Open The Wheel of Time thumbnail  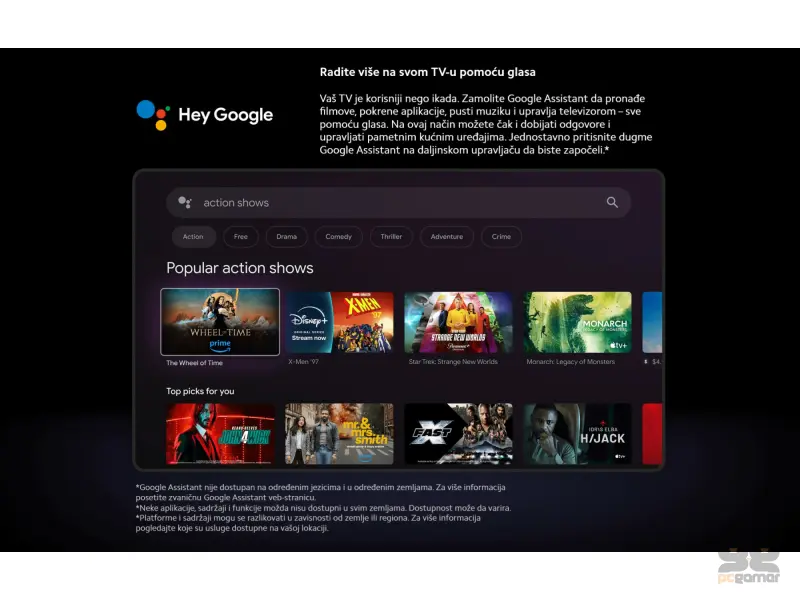[x=220, y=322]
